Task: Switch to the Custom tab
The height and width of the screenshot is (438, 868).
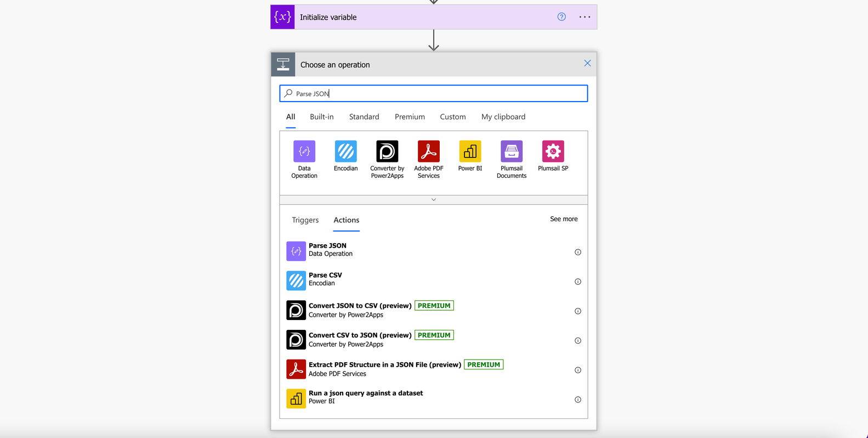Action: 453,117
